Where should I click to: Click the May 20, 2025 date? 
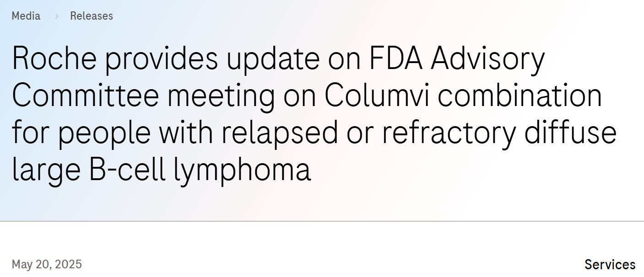pyautogui.click(x=47, y=264)
